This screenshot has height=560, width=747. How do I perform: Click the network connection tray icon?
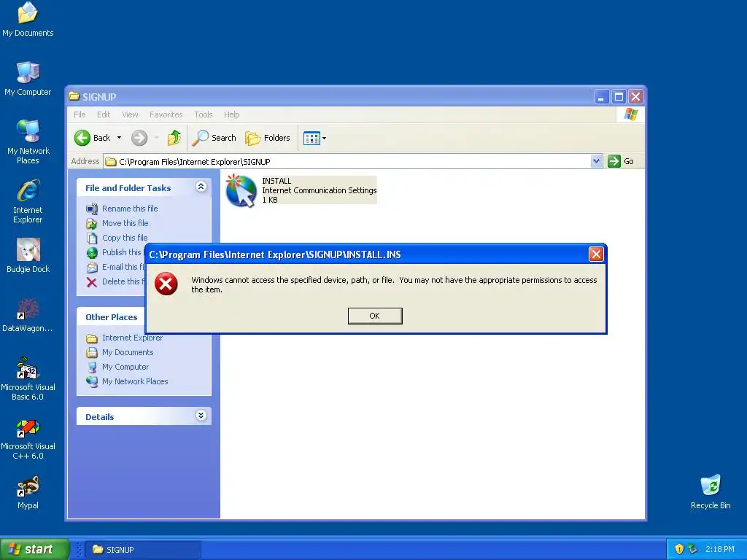tap(693, 549)
